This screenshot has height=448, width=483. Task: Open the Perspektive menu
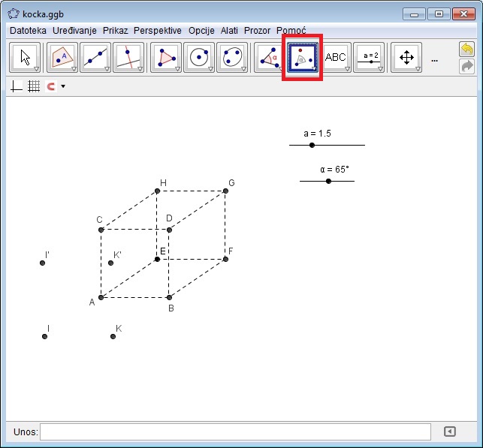pyautogui.click(x=158, y=31)
